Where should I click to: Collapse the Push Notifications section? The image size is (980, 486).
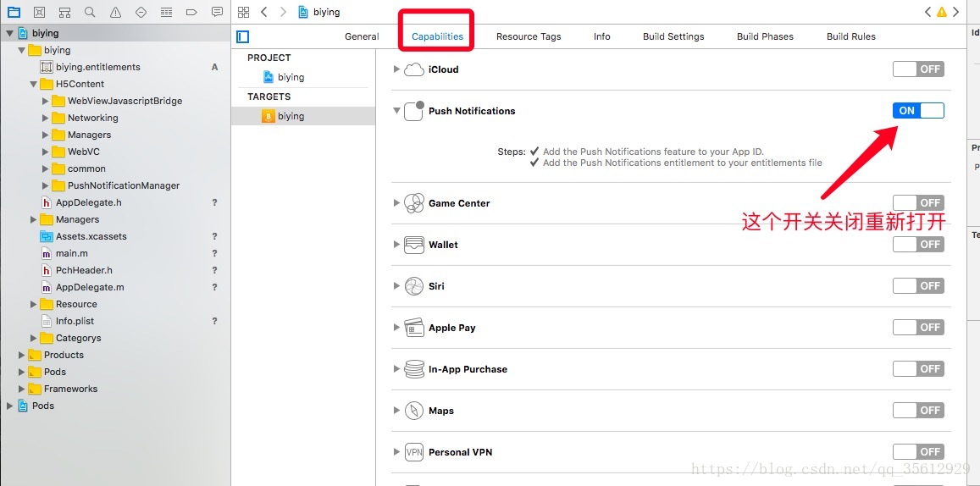click(396, 111)
